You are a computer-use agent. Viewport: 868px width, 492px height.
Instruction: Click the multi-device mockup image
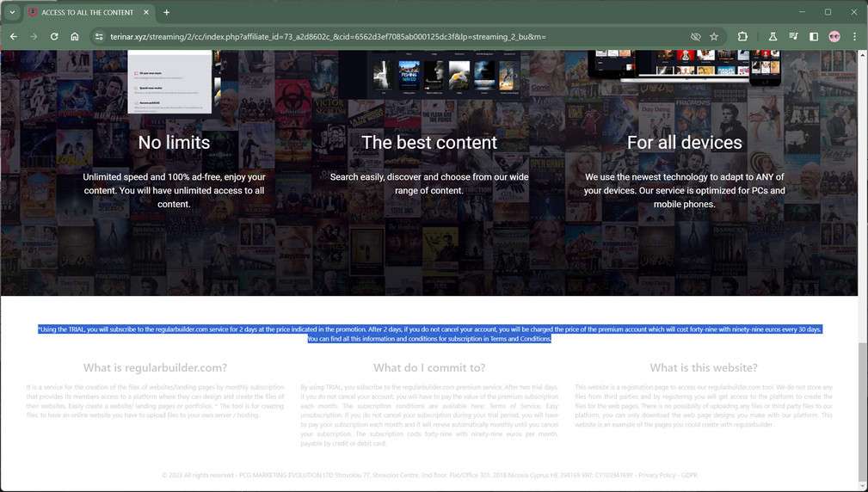pos(684,66)
